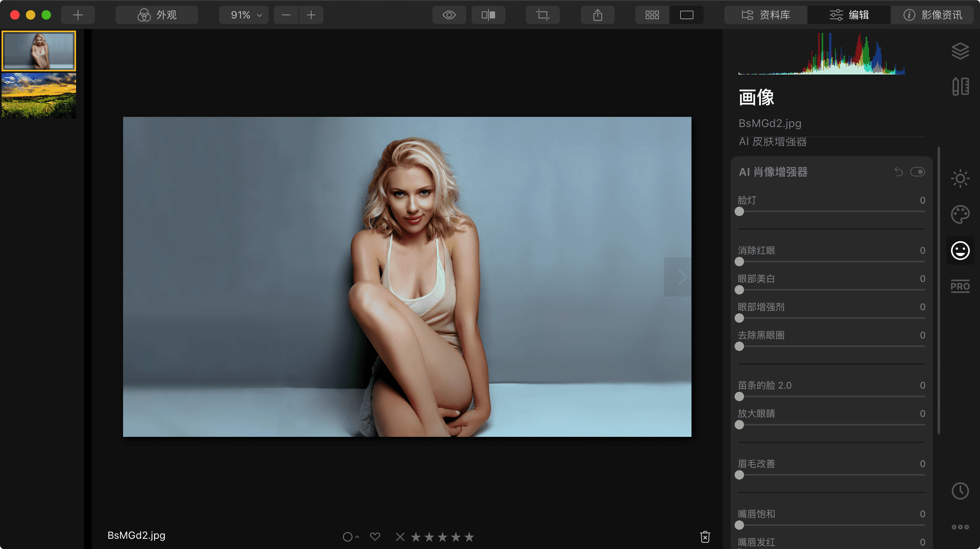The width and height of the screenshot is (980, 549).
Task: Collapse the AI 肖像增强器 header
Action: 773,172
